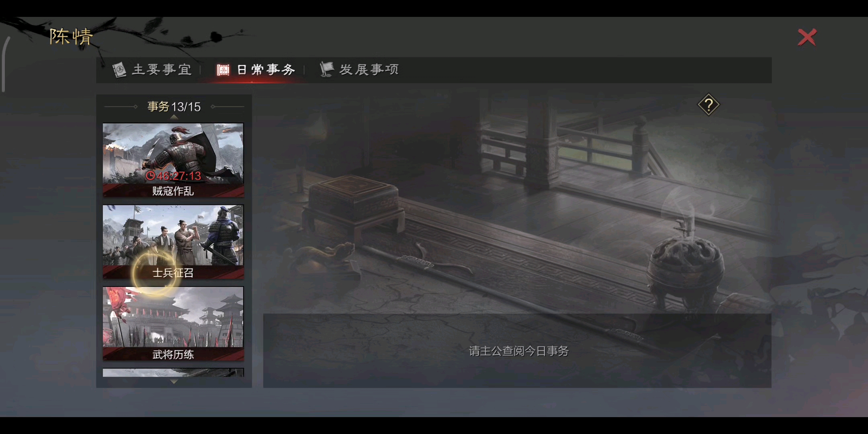Screen dimensions: 868x434
Task: Click the 46:27:13 countdown timer
Action: pyautogui.click(x=178, y=176)
